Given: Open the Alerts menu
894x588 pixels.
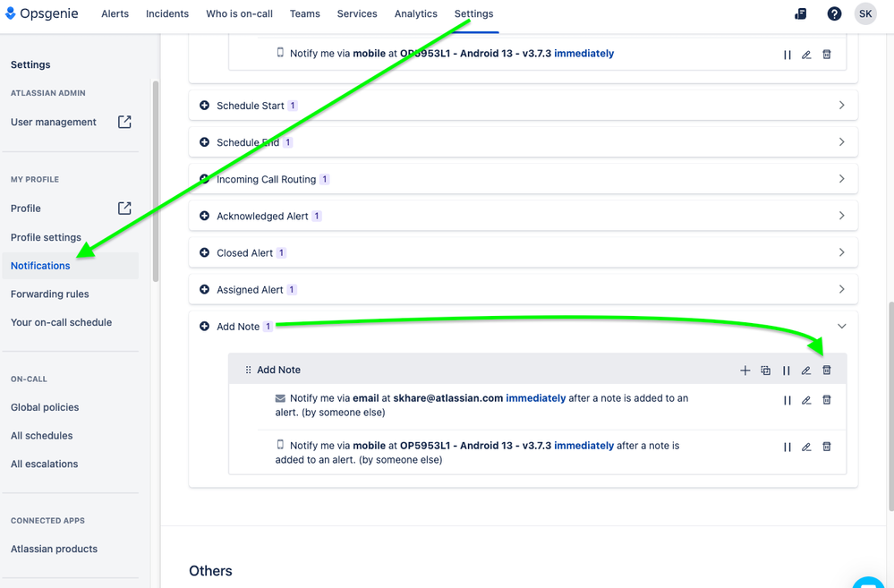Looking at the screenshot, I should [115, 13].
